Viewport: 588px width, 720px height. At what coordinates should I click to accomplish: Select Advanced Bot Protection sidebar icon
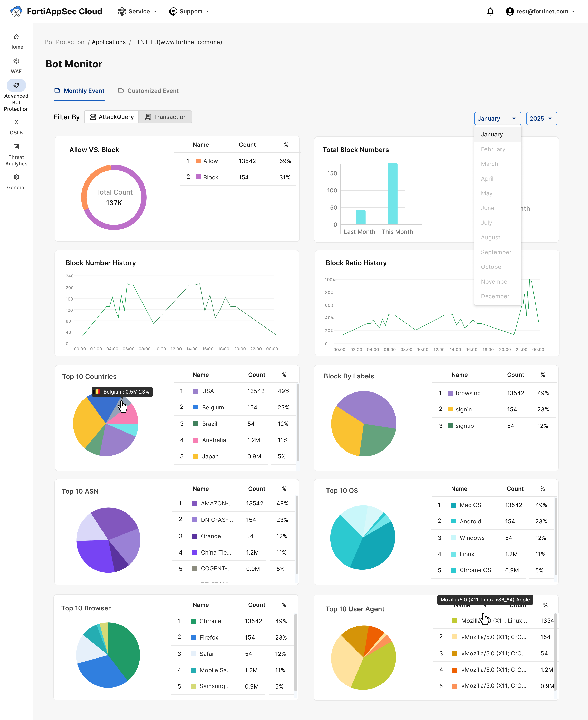point(16,85)
